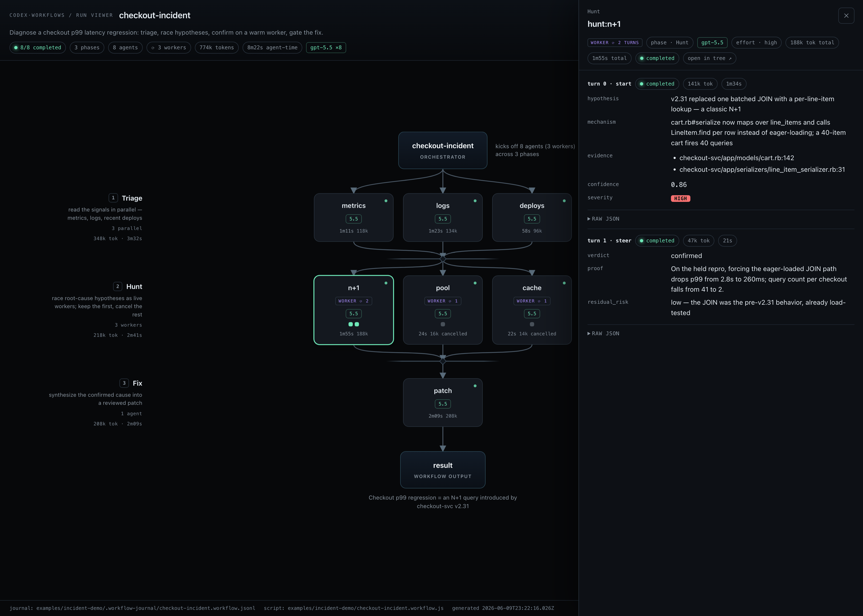This screenshot has height=616, width=863.
Task: Click the HIGH severity badge
Action: click(x=680, y=198)
